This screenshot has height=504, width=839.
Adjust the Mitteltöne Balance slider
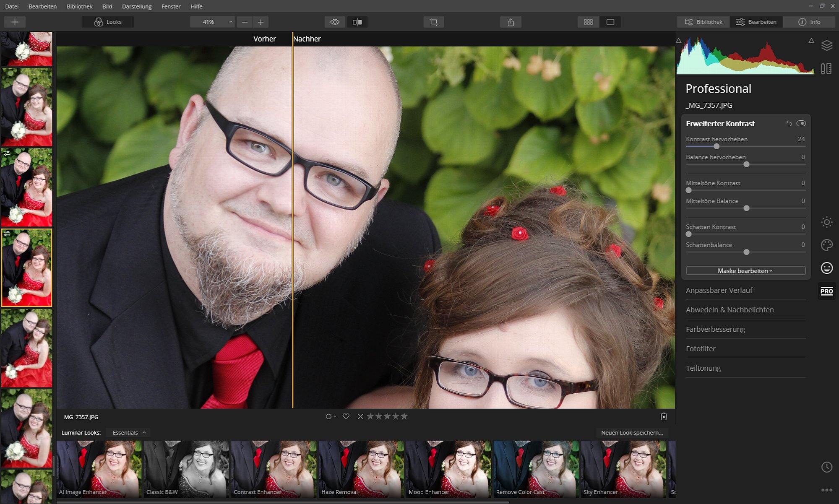(x=746, y=208)
